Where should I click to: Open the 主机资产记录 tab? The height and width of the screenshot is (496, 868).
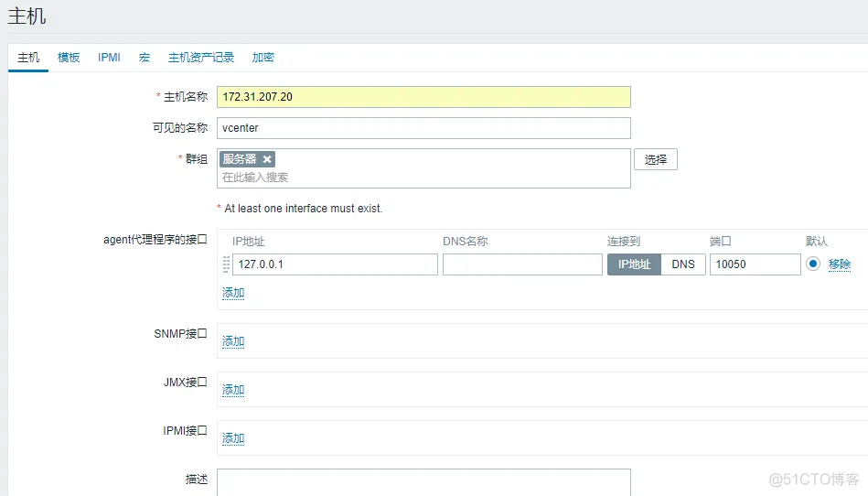201,58
